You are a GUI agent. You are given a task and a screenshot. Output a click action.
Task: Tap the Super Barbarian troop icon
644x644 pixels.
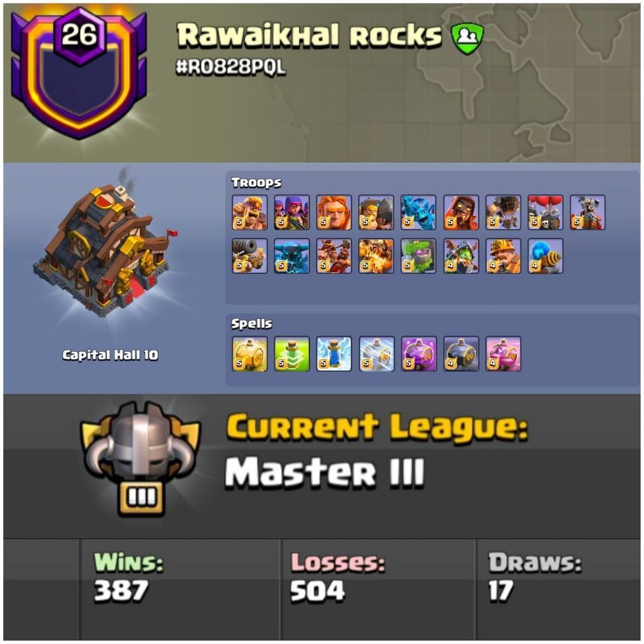[250, 212]
